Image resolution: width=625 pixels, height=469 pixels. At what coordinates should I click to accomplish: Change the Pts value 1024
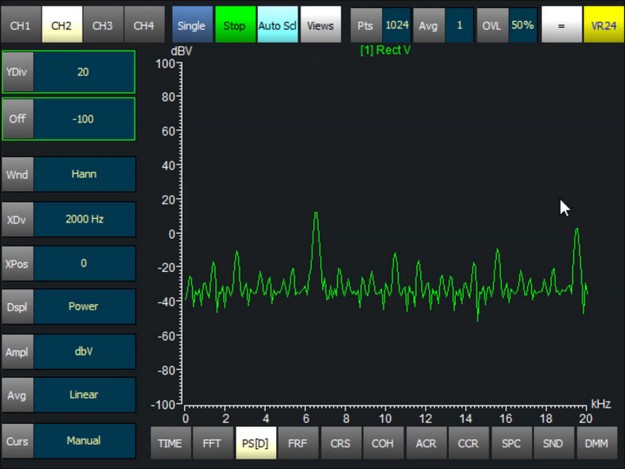pyautogui.click(x=398, y=25)
